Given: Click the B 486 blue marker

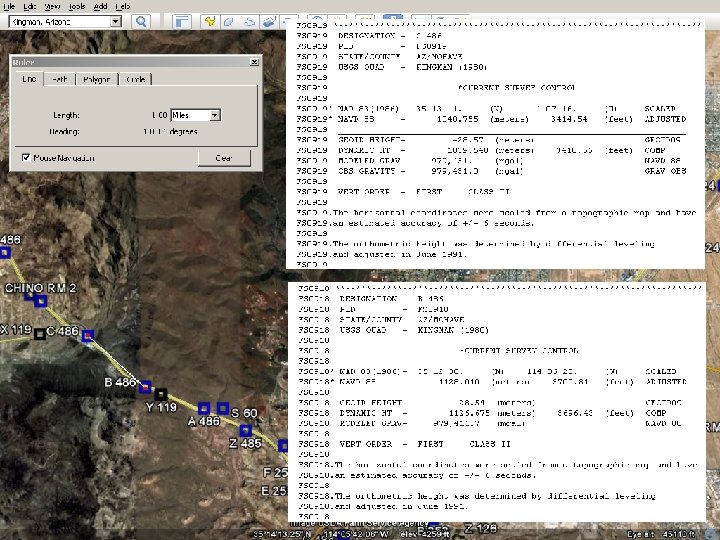Looking at the screenshot, I should pos(145,388).
